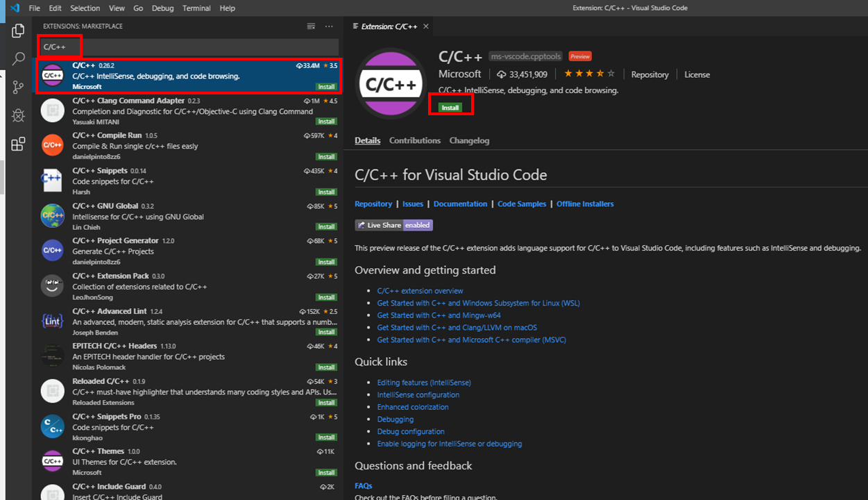Screen dimensions: 868x500
Task: Focus the extensions search box
Action: click(189, 47)
